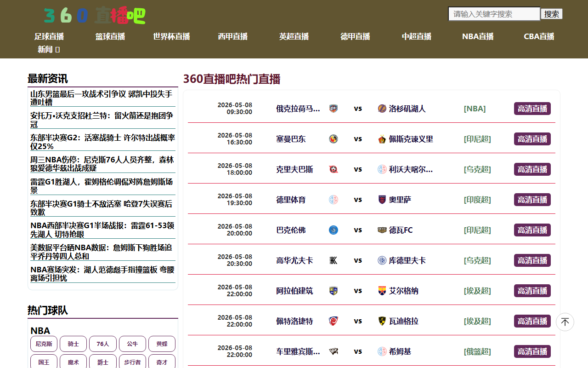Select the 公牛 team tag
Image resolution: width=588 pixels, height=368 pixels.
pos(132,344)
